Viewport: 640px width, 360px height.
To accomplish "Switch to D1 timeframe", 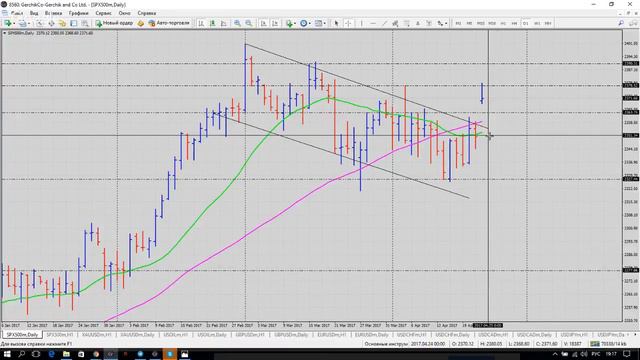I will [x=525, y=23].
